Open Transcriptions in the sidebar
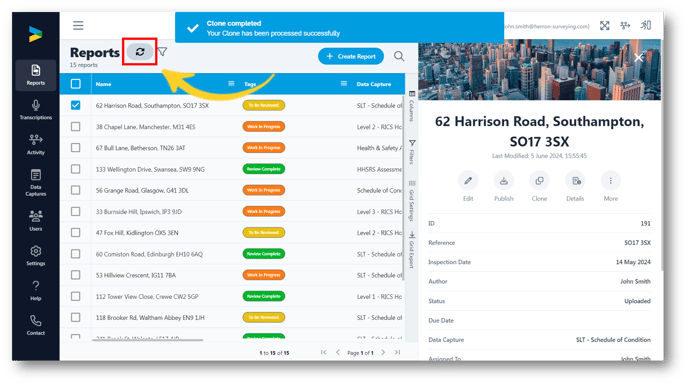 pyautogui.click(x=36, y=110)
